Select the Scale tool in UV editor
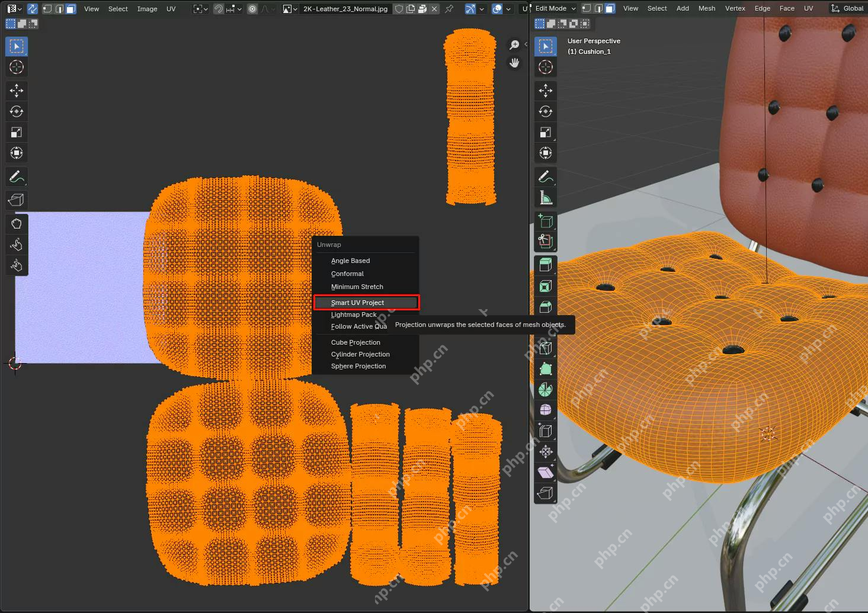The image size is (868, 613). (17, 132)
